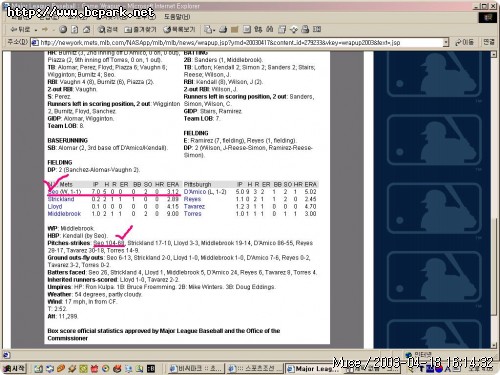Click 'Inherited runners-scored' line
The width and height of the screenshot is (500, 375).
[113, 280]
